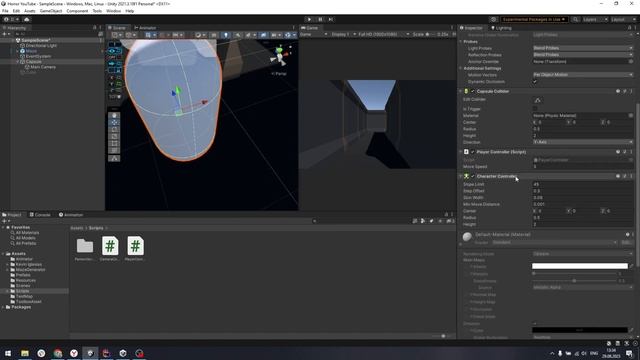Open Windows Start menu
Screen dimensions: 640x360
click(x=8, y=353)
